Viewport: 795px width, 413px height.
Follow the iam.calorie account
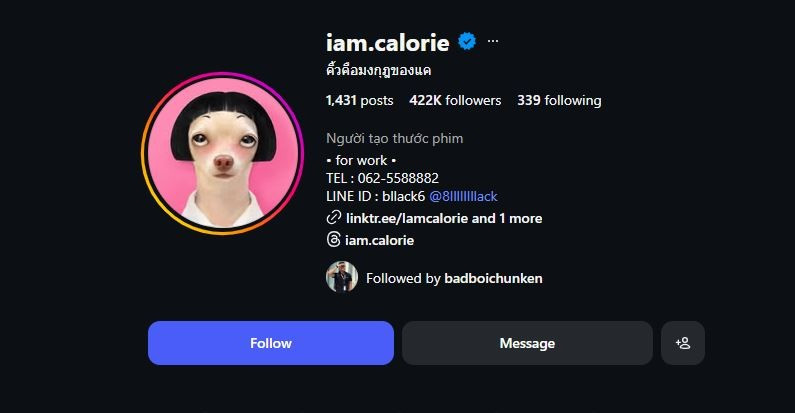271,343
